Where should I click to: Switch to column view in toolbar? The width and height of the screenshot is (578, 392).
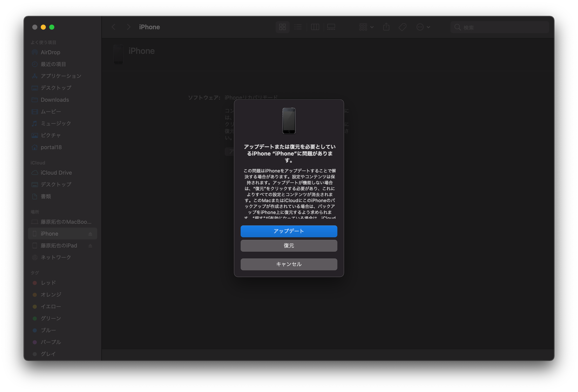click(x=315, y=27)
